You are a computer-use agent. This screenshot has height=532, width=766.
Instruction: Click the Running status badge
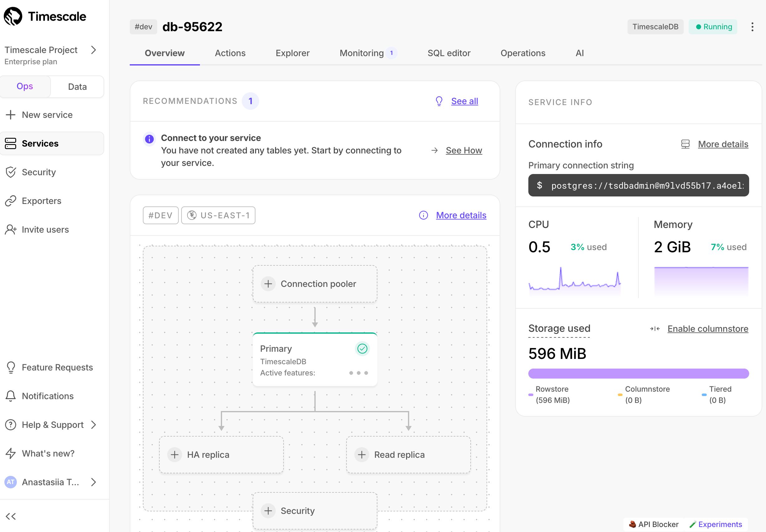point(713,27)
